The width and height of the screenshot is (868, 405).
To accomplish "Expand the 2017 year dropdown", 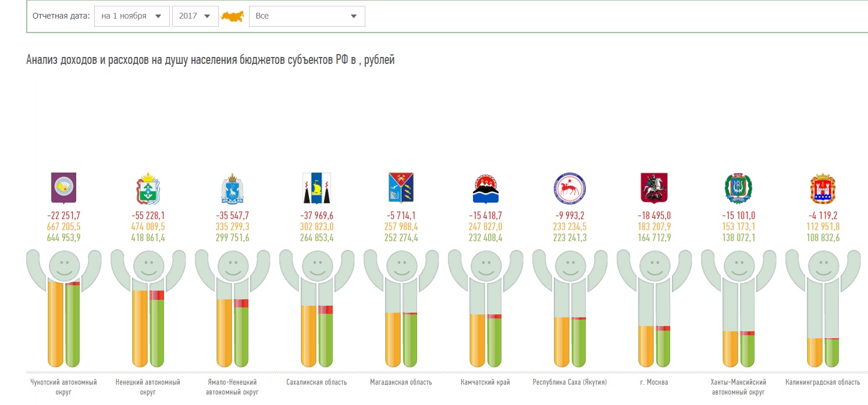I will (194, 16).
